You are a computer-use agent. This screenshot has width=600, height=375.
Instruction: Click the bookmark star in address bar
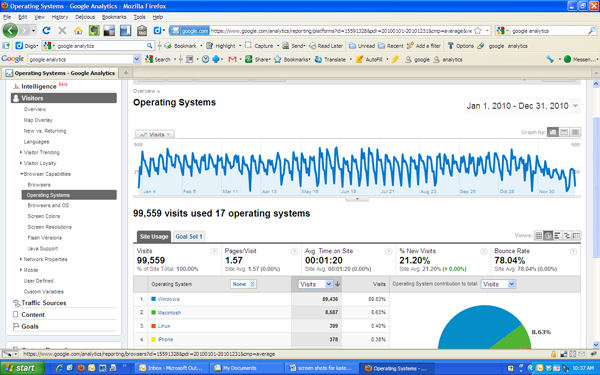click(478, 31)
